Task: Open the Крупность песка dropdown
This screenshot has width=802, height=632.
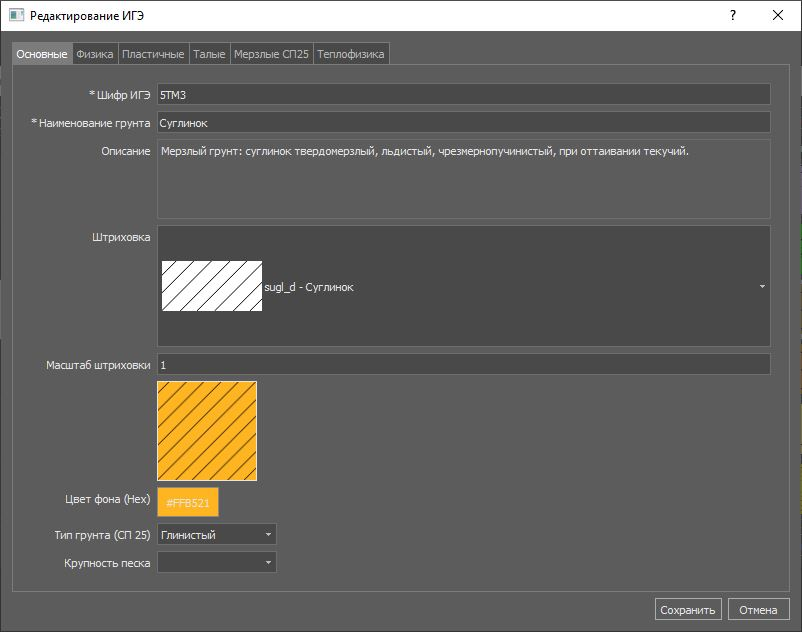Action: (217, 563)
